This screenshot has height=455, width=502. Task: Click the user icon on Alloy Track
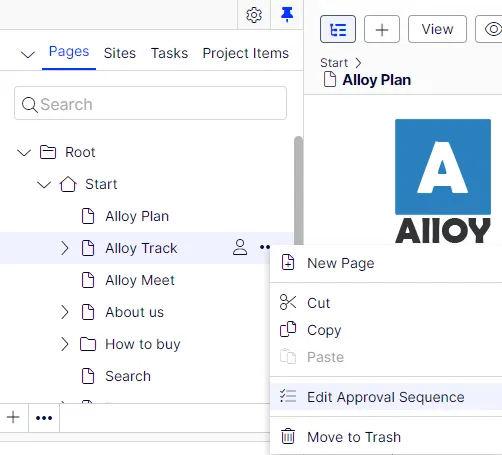coord(240,247)
